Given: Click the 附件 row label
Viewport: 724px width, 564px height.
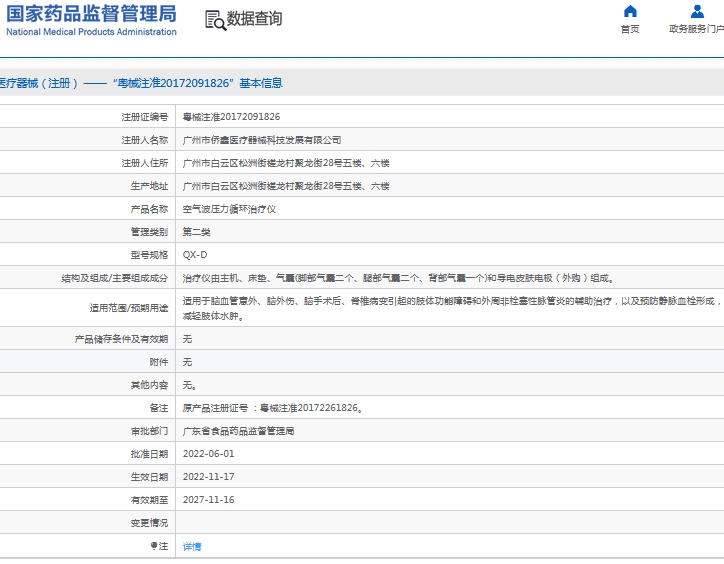Looking at the screenshot, I should click(158, 362).
